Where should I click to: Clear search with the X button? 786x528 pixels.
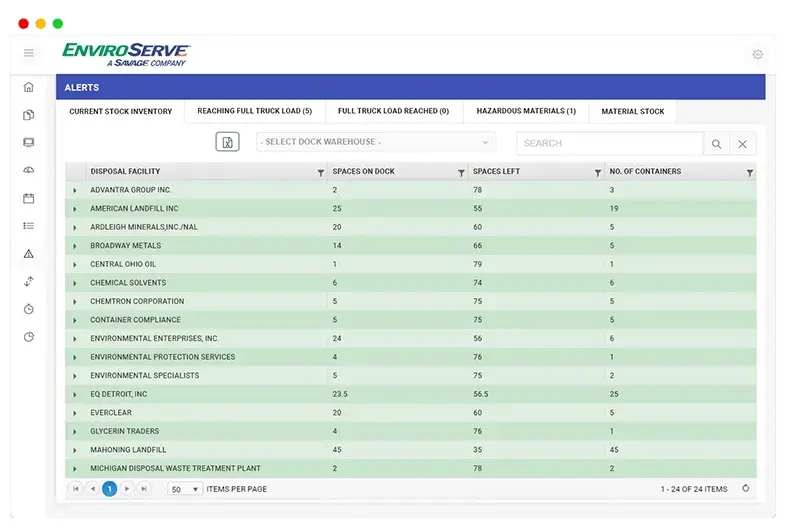tap(742, 144)
